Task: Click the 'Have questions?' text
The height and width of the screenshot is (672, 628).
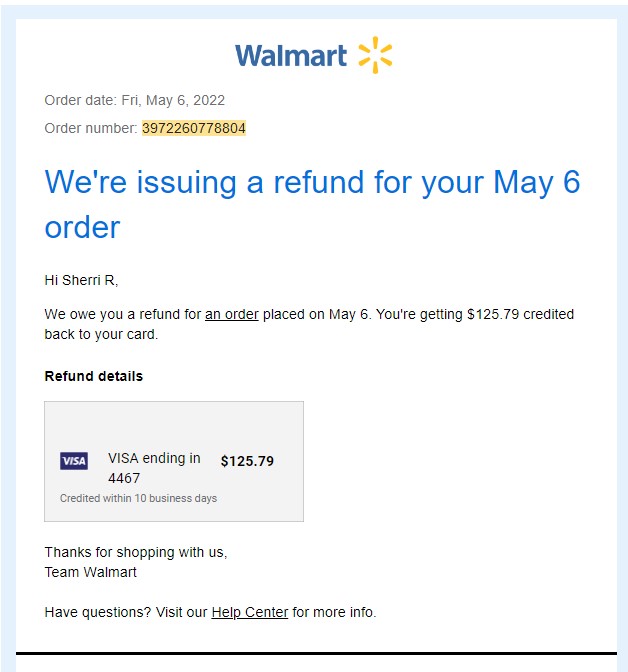Action: (98, 612)
